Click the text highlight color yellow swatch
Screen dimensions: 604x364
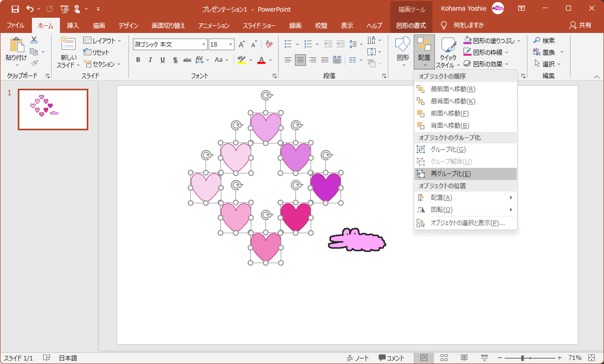tap(242, 60)
